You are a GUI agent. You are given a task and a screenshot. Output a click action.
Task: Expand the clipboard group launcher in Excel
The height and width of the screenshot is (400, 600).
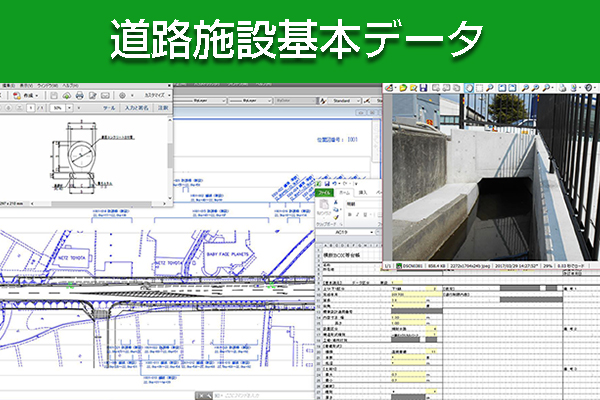click(x=341, y=224)
